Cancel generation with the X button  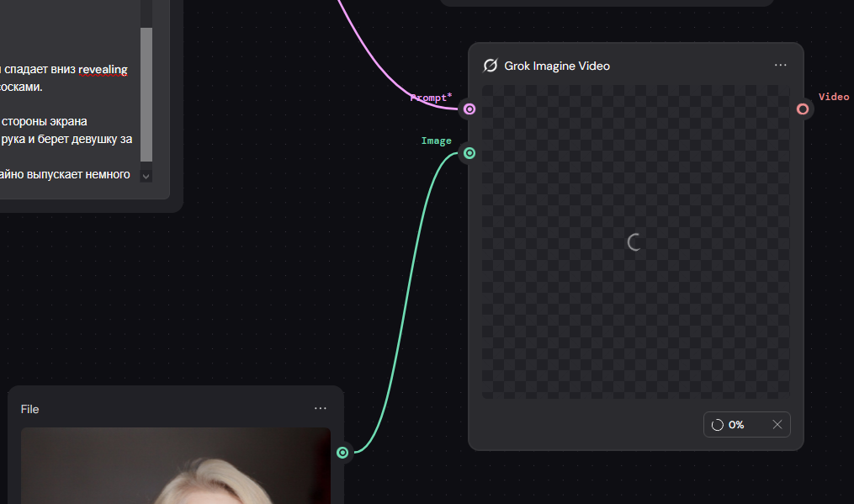[x=777, y=424]
